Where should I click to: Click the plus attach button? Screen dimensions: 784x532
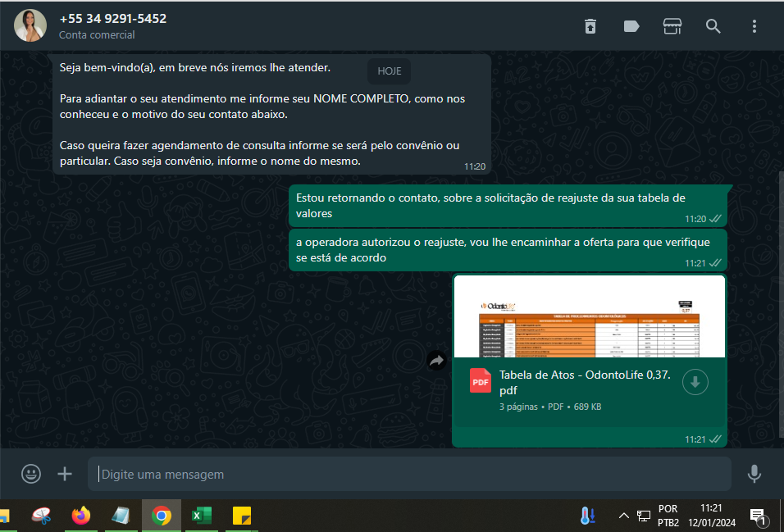click(65, 474)
